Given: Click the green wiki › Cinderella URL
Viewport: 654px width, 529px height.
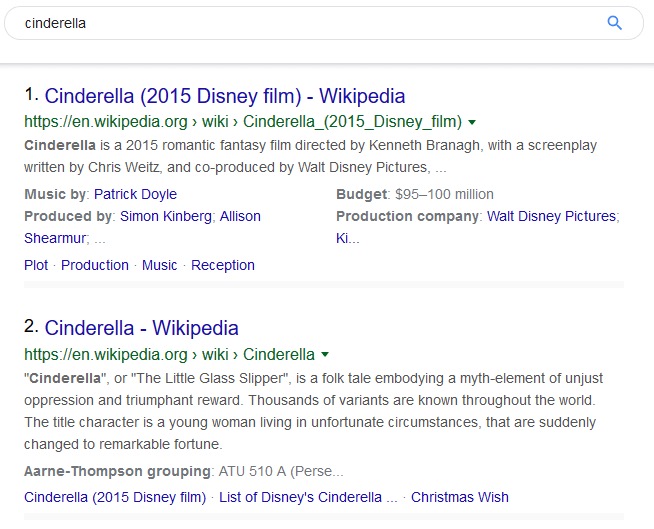Looking at the screenshot, I should [169, 355].
